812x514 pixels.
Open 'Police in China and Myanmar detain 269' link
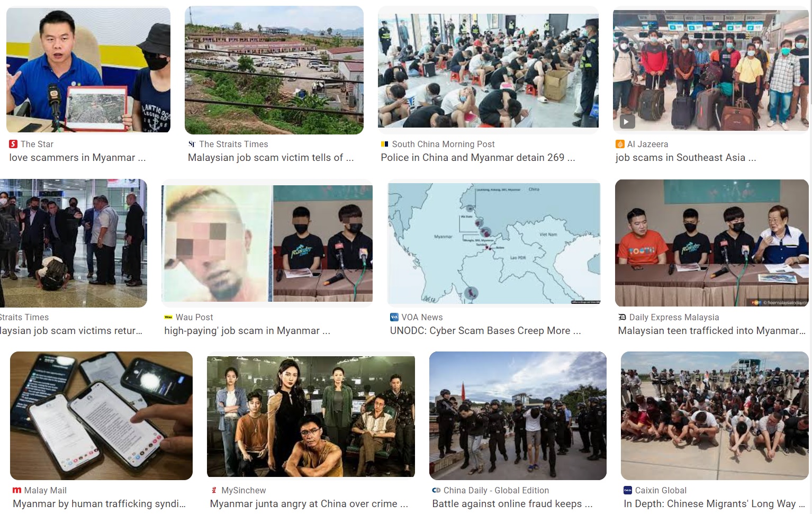point(477,158)
